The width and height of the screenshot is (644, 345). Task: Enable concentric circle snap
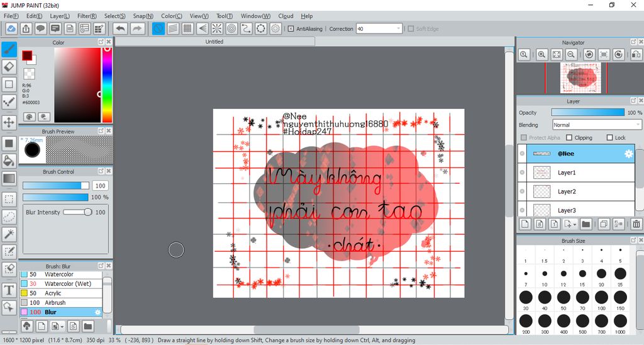tap(231, 28)
